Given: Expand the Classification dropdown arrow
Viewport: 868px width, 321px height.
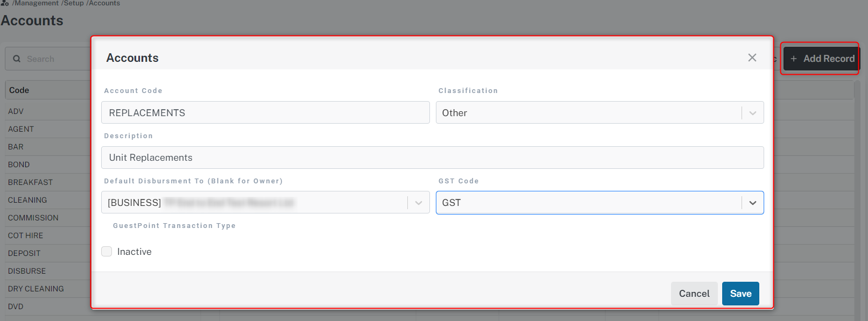Looking at the screenshot, I should [x=752, y=113].
